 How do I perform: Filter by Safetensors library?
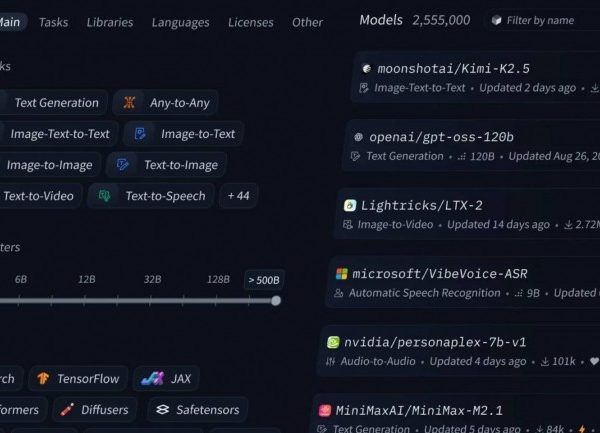[x=198, y=410]
